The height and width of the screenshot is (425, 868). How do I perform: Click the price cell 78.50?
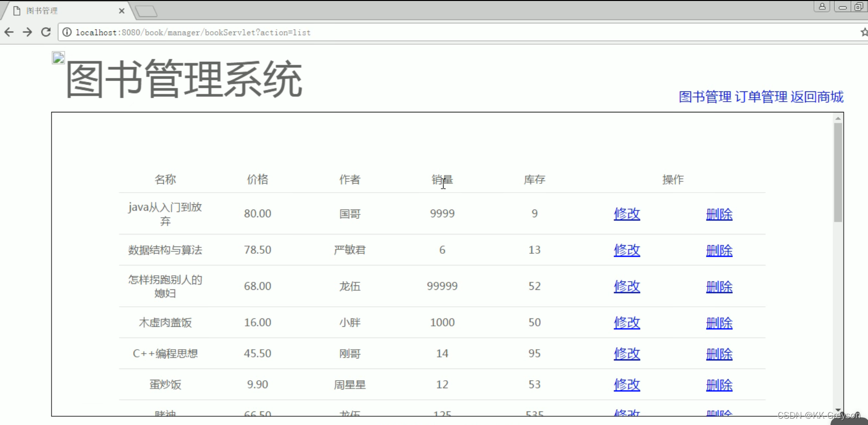pyautogui.click(x=258, y=250)
